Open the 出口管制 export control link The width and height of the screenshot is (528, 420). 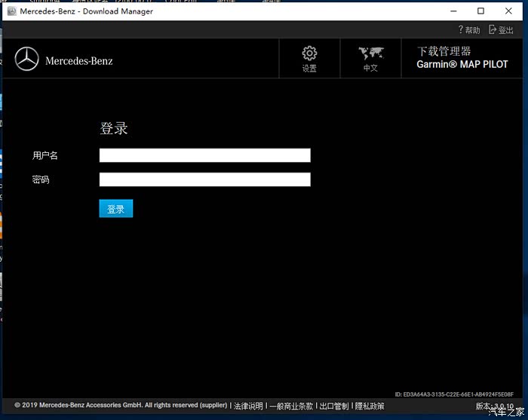[334, 406]
